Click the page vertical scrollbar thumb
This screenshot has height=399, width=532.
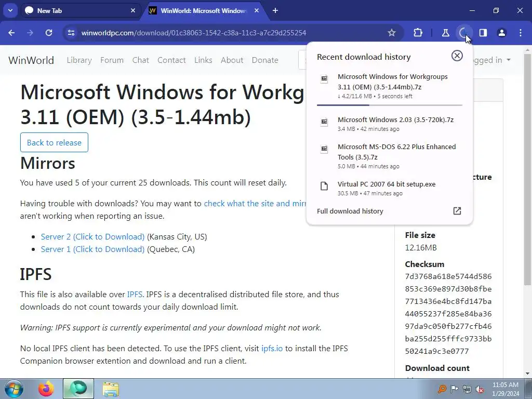pyautogui.click(x=528, y=170)
